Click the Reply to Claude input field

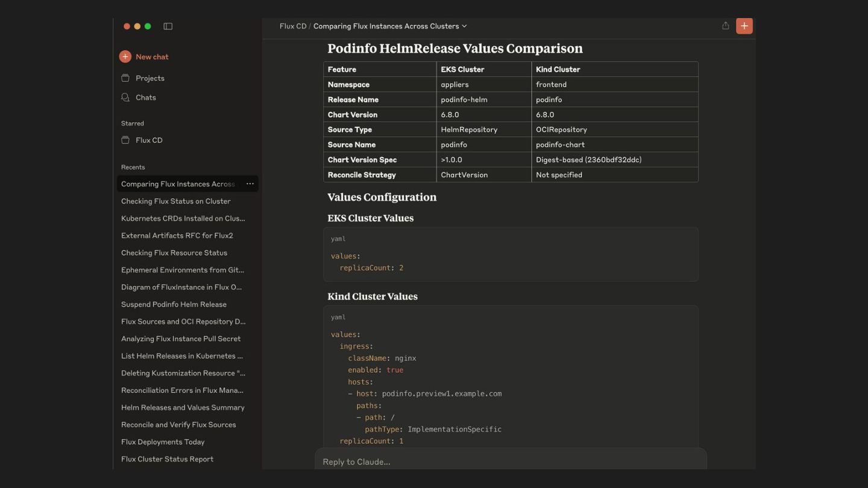tap(510, 461)
